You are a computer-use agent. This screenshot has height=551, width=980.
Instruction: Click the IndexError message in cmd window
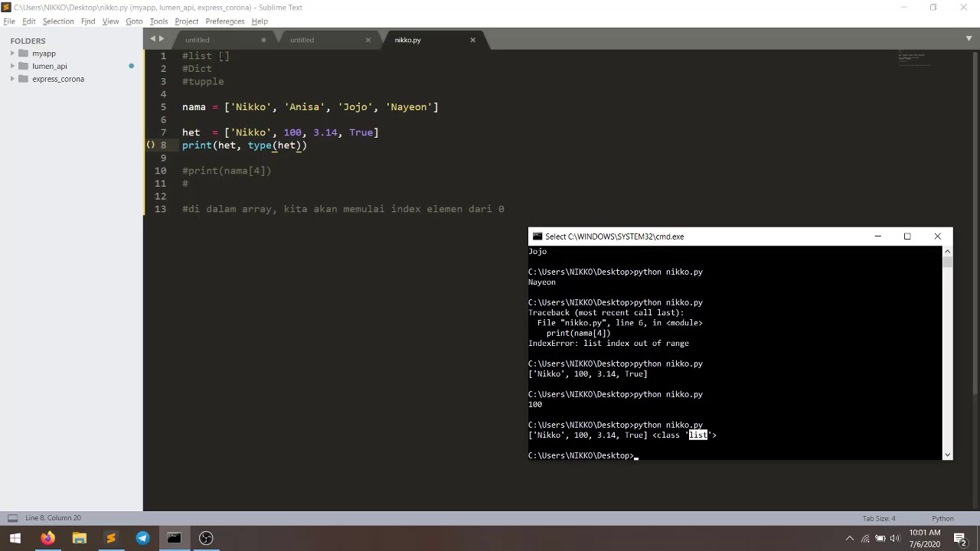tap(609, 344)
